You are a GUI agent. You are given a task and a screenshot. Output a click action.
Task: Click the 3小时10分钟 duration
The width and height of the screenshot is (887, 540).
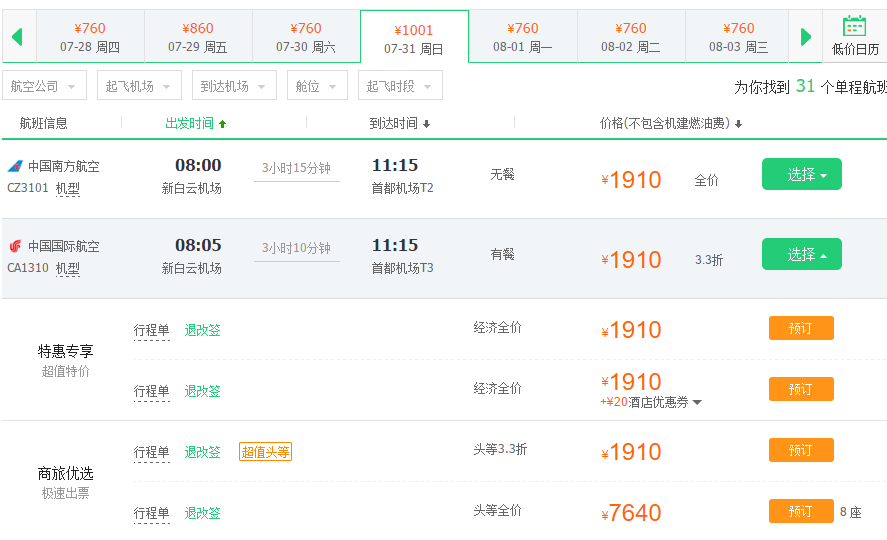coord(296,248)
